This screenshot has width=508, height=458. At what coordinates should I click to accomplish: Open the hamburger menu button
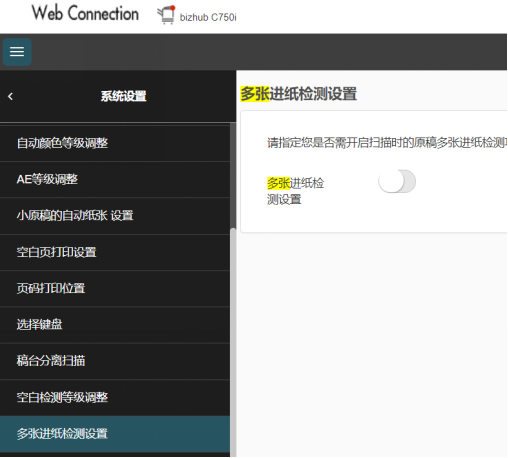tap(17, 52)
